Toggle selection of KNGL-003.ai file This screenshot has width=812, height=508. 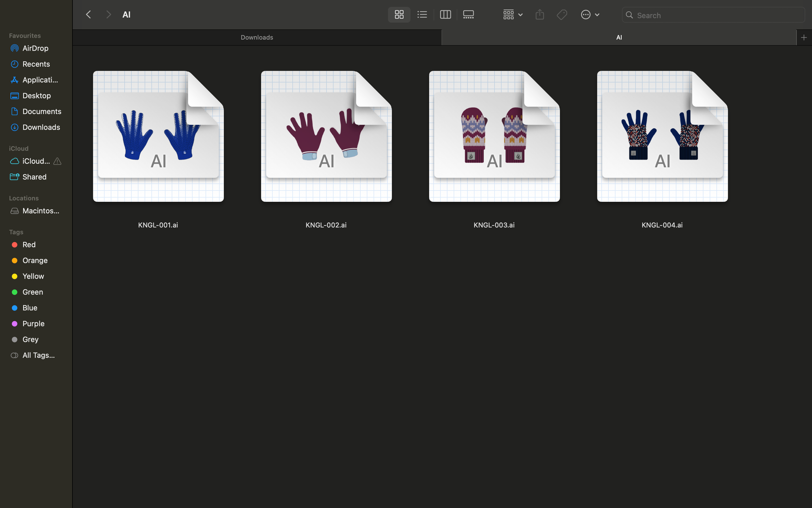[x=494, y=136]
